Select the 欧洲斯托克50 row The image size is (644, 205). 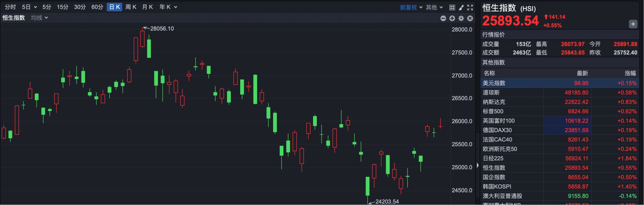[560, 149]
